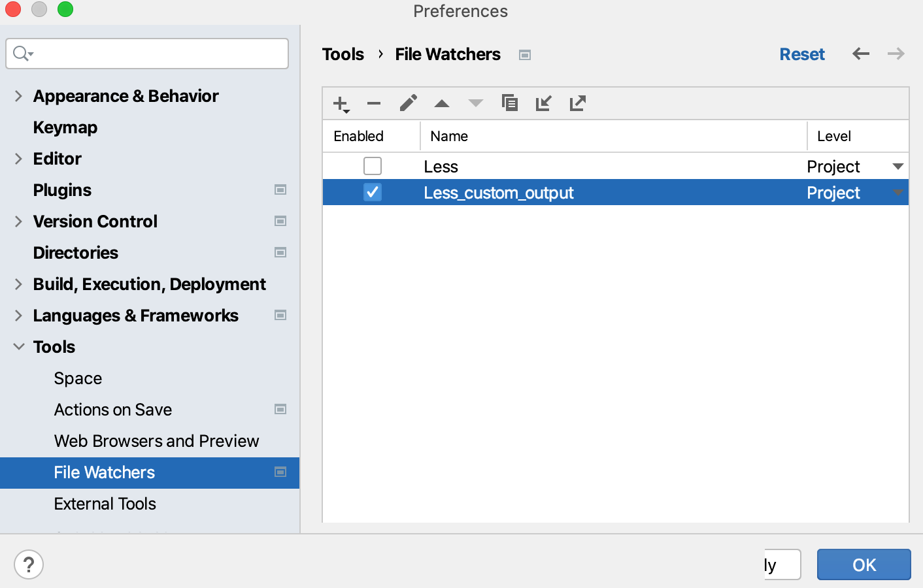Select External Tools in the sidebar
This screenshot has height=588, width=923.
(x=105, y=504)
